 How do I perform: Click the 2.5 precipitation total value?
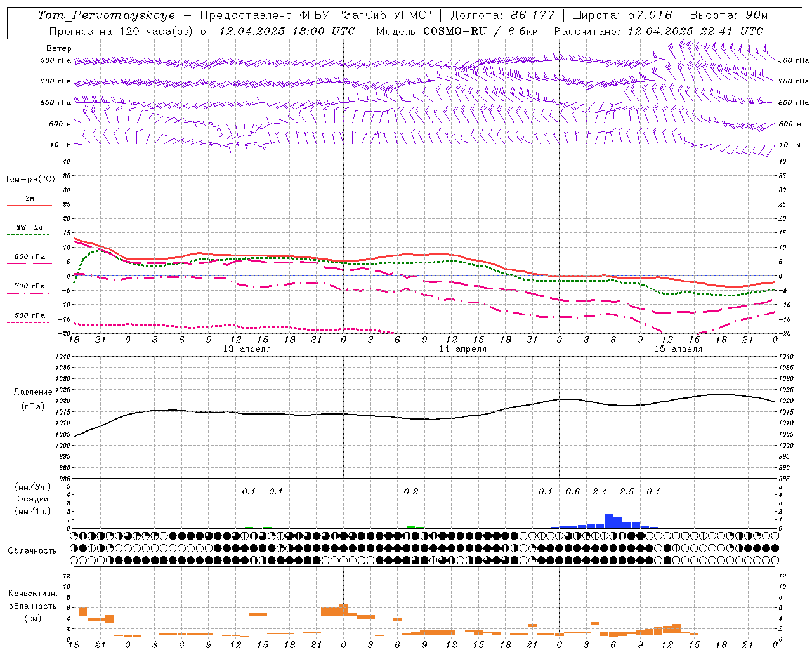click(626, 492)
